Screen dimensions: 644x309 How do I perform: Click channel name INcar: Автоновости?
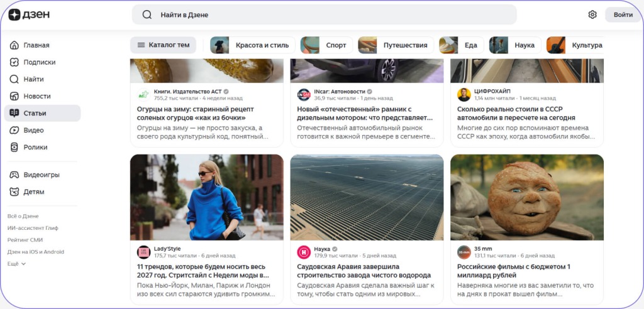click(340, 91)
